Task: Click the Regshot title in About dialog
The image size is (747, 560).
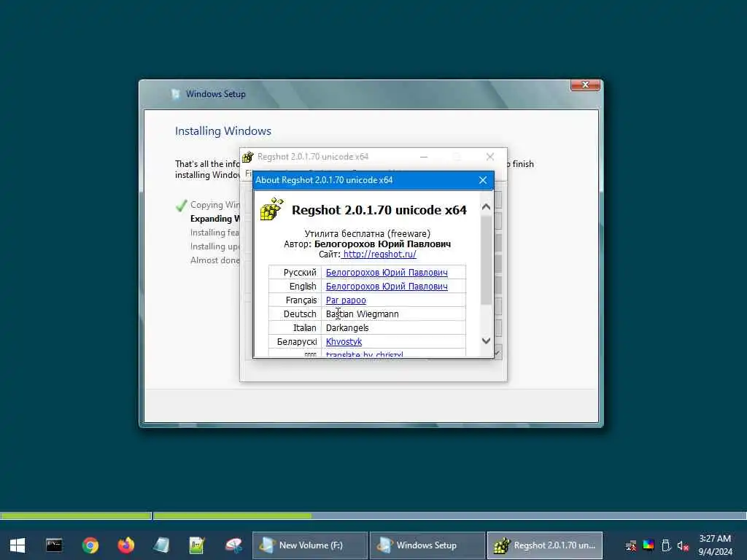Action: [379, 210]
